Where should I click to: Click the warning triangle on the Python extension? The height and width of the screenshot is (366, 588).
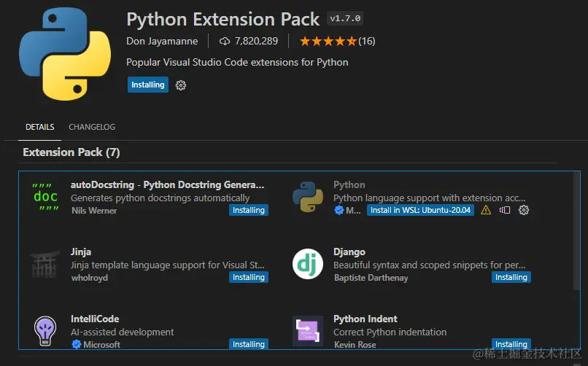coord(486,210)
